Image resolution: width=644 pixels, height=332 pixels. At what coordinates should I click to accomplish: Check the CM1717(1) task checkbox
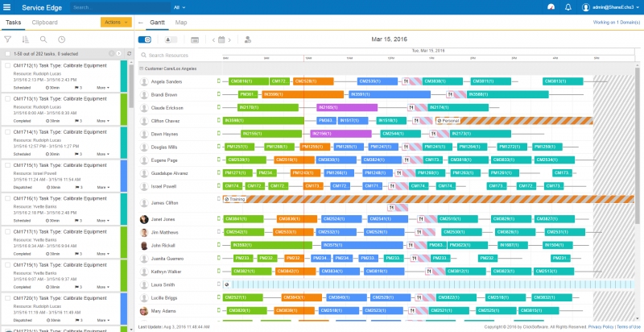click(x=7, y=232)
